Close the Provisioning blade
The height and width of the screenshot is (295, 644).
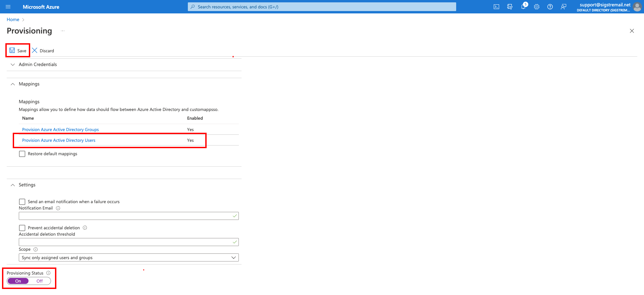(632, 31)
